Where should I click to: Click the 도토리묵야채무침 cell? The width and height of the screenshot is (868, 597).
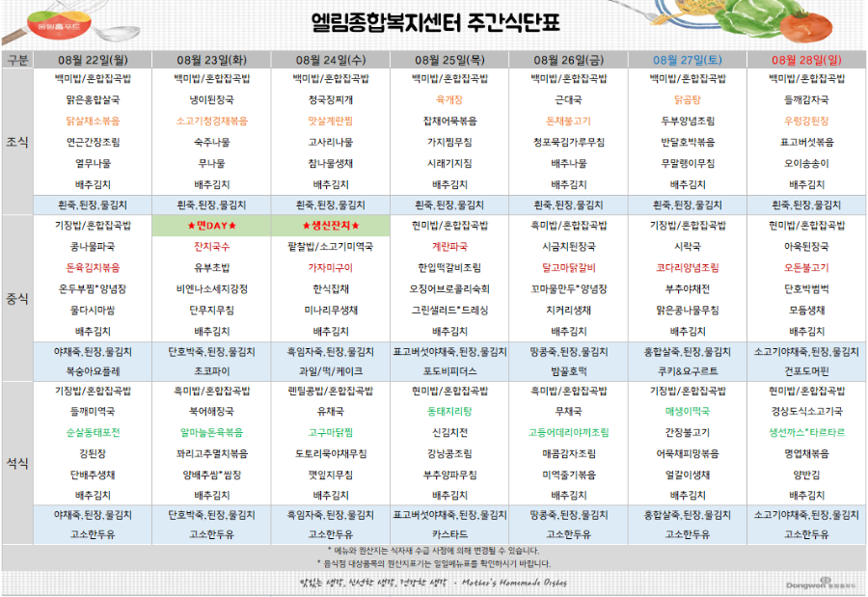pyautogui.click(x=331, y=453)
